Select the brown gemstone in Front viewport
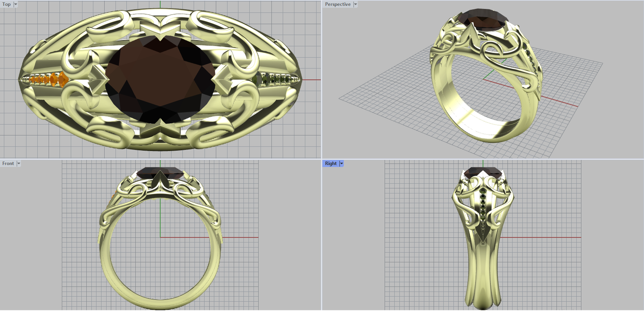The image size is (644, 311). 161,173
